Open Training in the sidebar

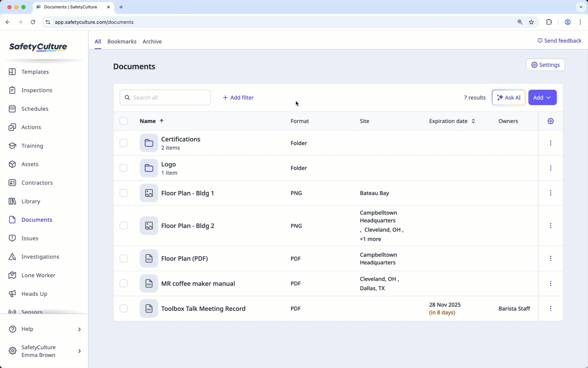tap(32, 146)
